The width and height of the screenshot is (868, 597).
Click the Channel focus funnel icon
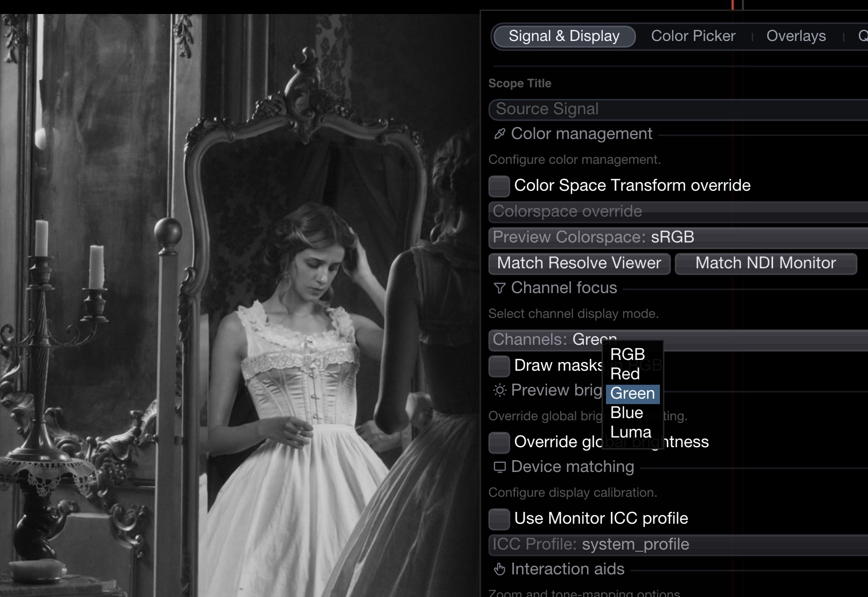pyautogui.click(x=500, y=288)
